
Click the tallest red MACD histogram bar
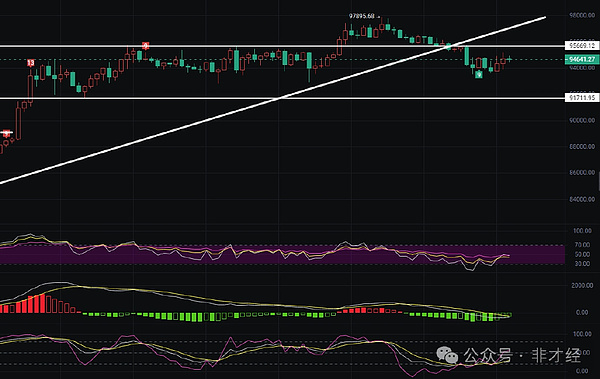point(42,303)
